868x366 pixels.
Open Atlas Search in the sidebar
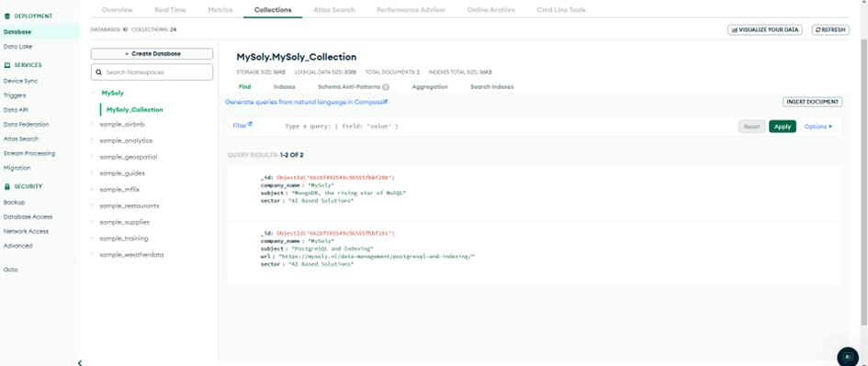(x=21, y=139)
